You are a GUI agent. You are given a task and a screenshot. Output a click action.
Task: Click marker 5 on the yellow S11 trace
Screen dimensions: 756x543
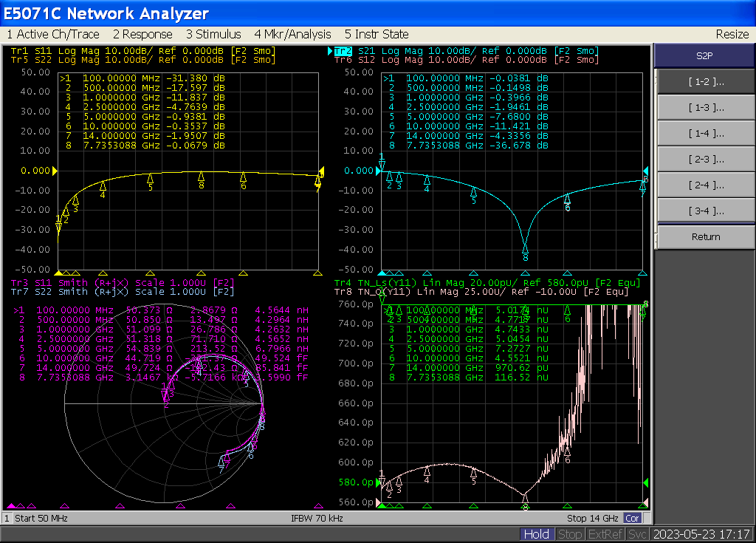point(151,182)
